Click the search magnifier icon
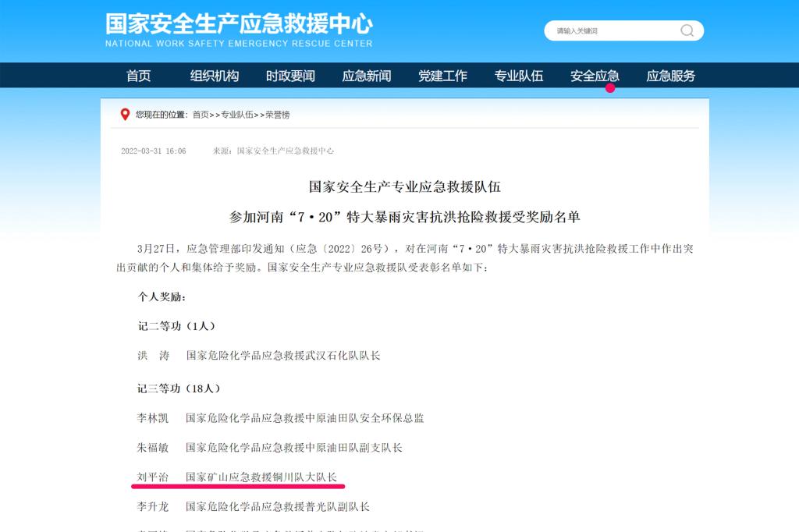799x532 pixels. [687, 31]
